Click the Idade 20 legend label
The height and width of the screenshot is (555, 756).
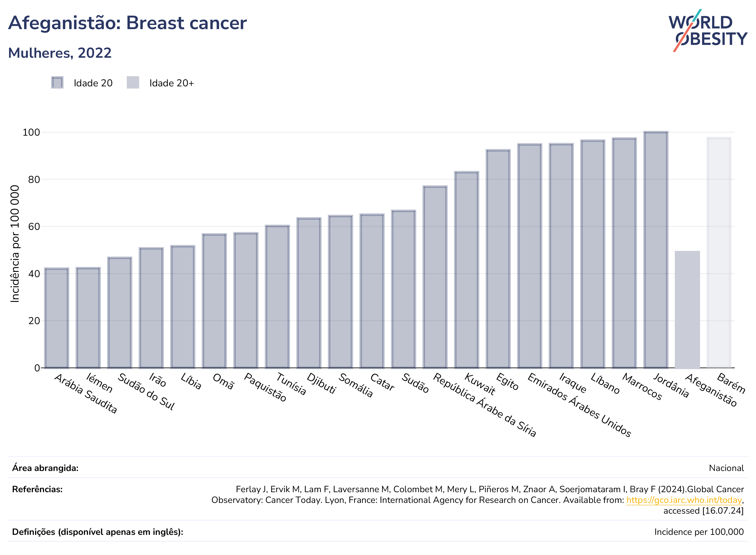93,83
